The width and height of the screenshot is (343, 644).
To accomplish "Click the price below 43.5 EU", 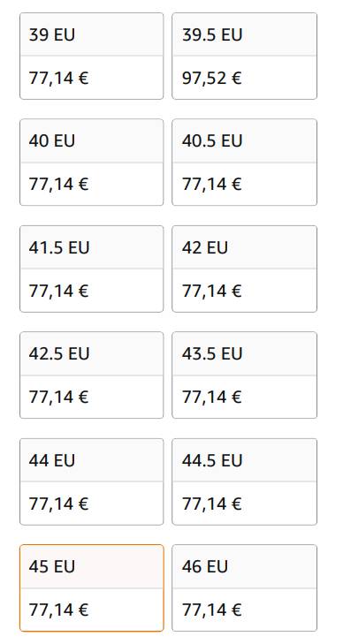I will pos(211,398).
